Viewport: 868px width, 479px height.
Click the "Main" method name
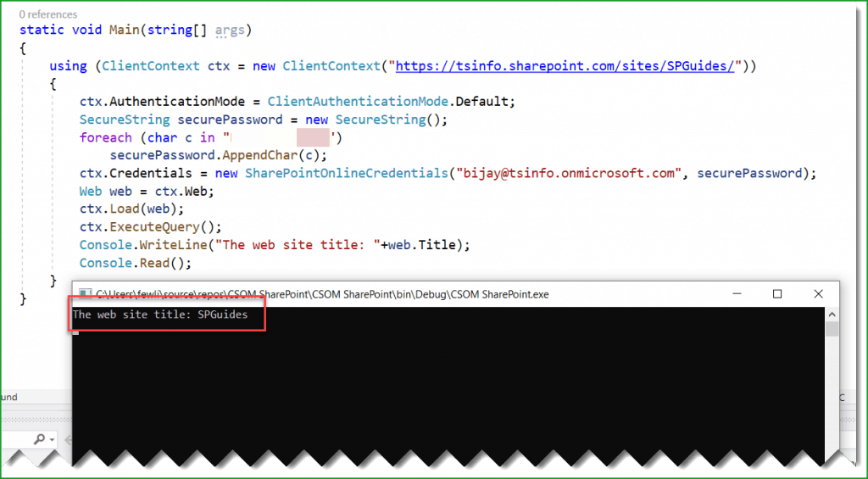click(x=124, y=30)
